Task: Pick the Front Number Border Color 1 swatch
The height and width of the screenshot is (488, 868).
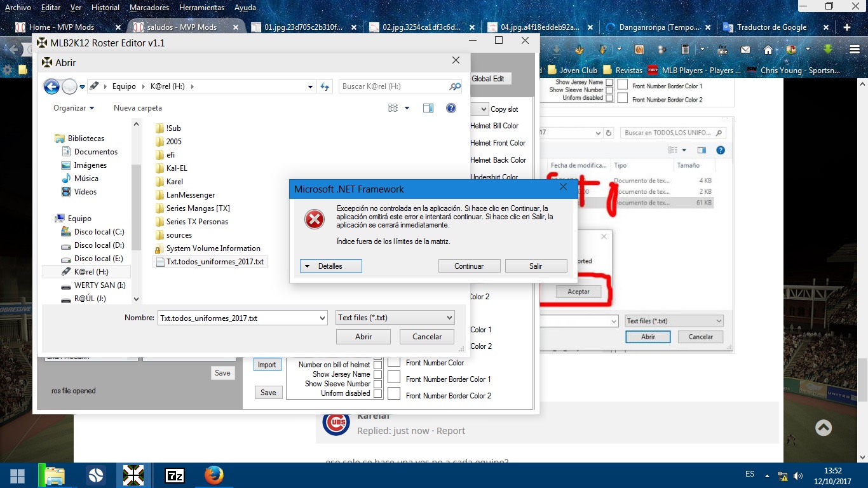Action: [394, 377]
